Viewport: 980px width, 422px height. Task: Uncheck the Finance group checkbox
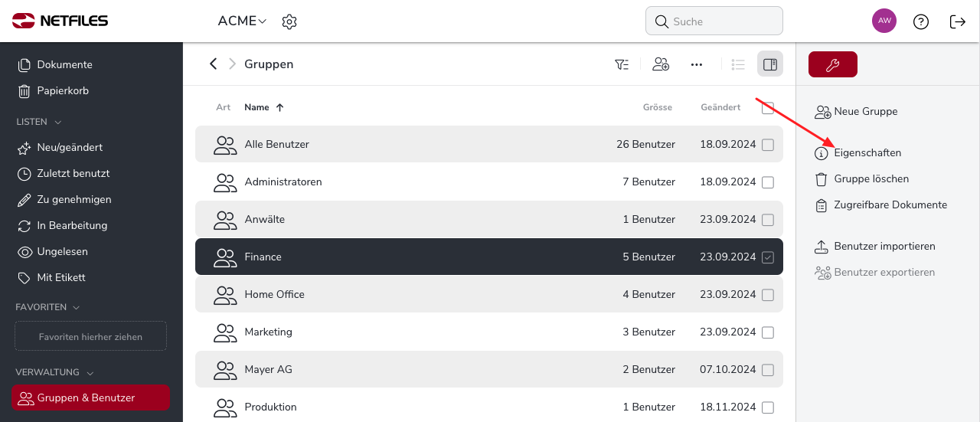768,257
